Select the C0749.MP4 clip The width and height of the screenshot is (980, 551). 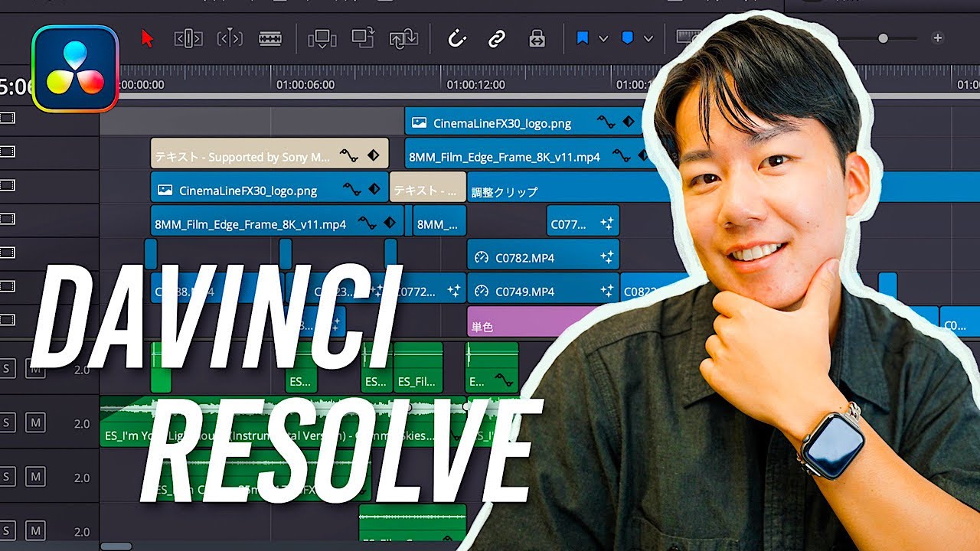[x=543, y=289]
